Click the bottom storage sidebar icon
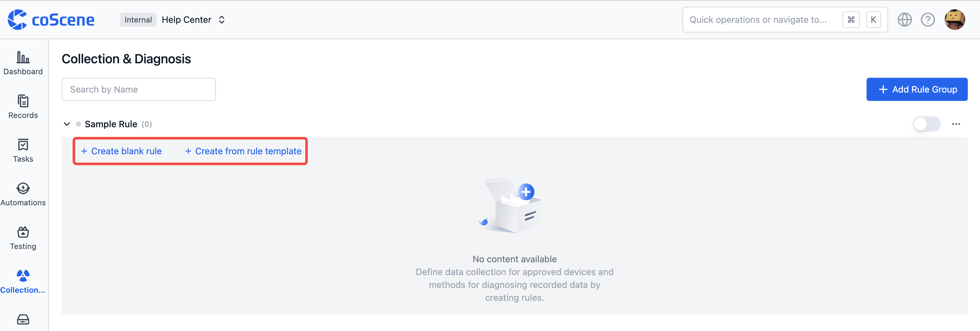Screen dimensions: 980x331 pyautogui.click(x=23, y=319)
